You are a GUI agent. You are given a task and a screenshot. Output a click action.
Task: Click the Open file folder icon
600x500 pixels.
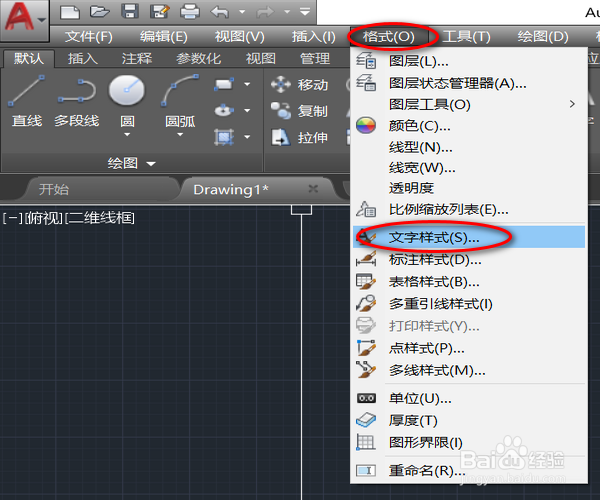coord(99,12)
